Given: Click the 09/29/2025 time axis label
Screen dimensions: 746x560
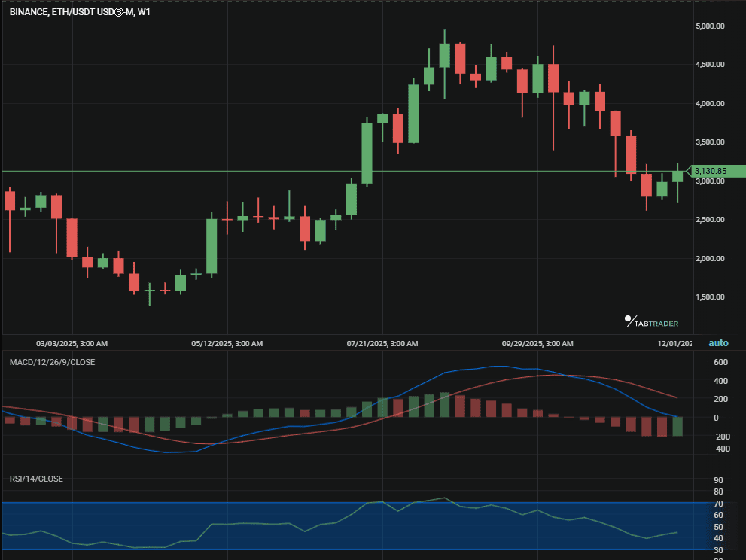Looking at the screenshot, I should [537, 344].
